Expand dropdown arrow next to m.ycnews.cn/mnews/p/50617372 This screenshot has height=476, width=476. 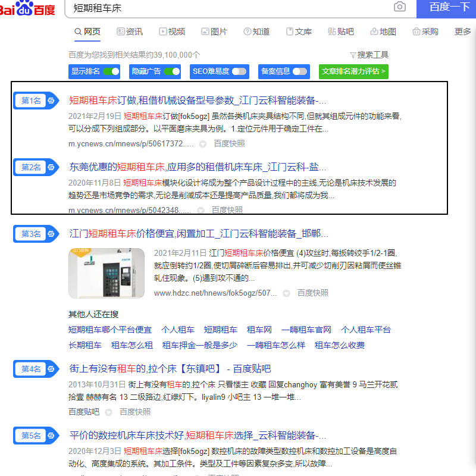pos(203,144)
